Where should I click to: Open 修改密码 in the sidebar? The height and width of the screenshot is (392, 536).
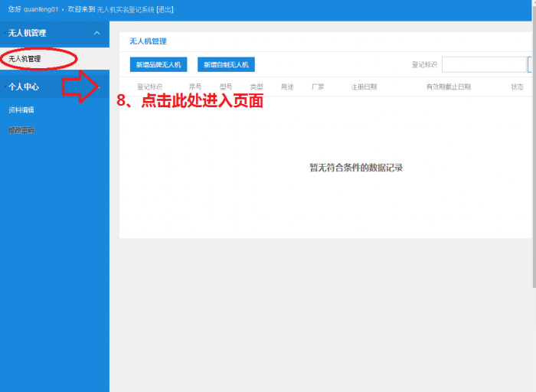pyautogui.click(x=21, y=130)
